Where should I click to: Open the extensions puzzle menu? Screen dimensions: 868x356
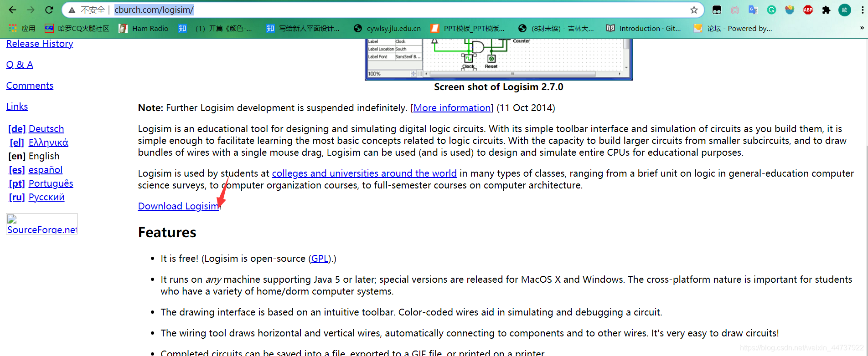click(826, 10)
